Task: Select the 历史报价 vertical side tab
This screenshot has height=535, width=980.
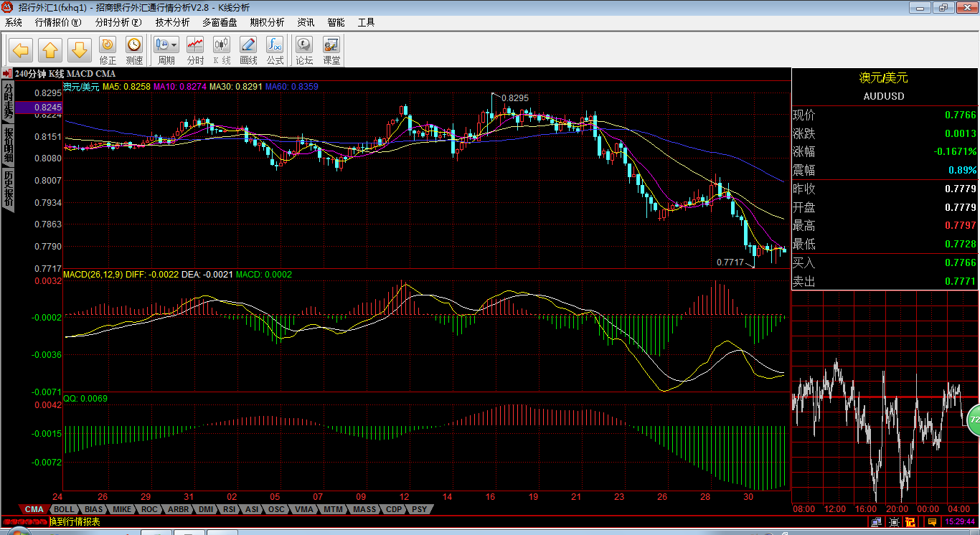Action: coord(9,189)
